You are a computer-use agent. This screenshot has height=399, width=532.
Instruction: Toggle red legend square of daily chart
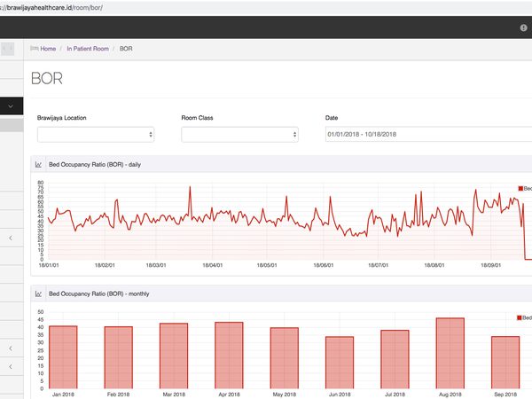520,188
